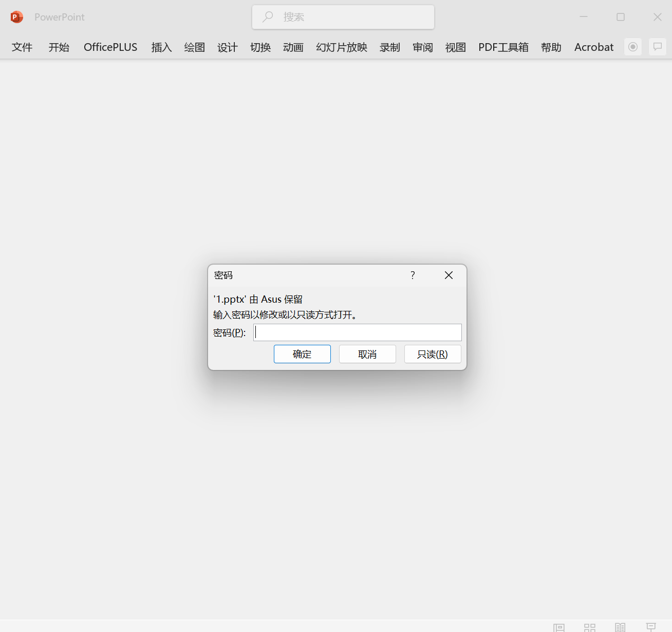This screenshot has width=672, height=632.
Task: Open the 文件 (File) menu
Action: coord(22,47)
